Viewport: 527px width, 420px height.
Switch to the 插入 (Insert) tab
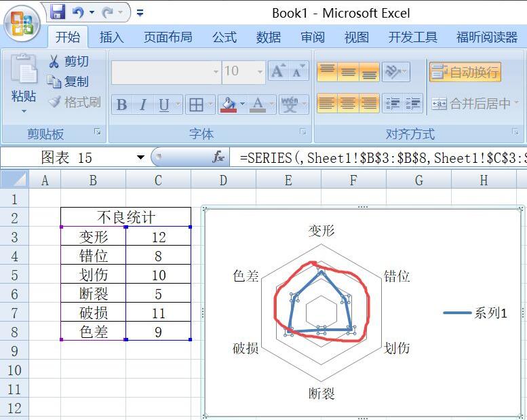[111, 37]
